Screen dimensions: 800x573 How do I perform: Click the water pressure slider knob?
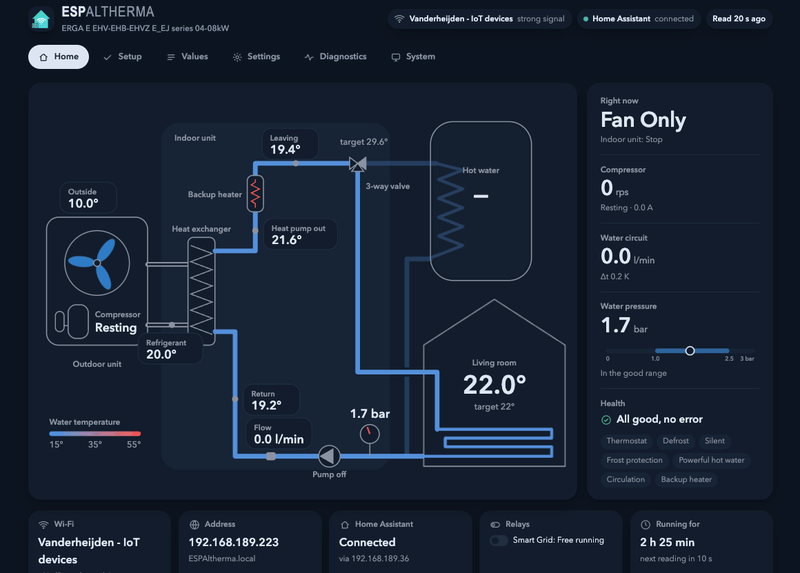point(690,351)
